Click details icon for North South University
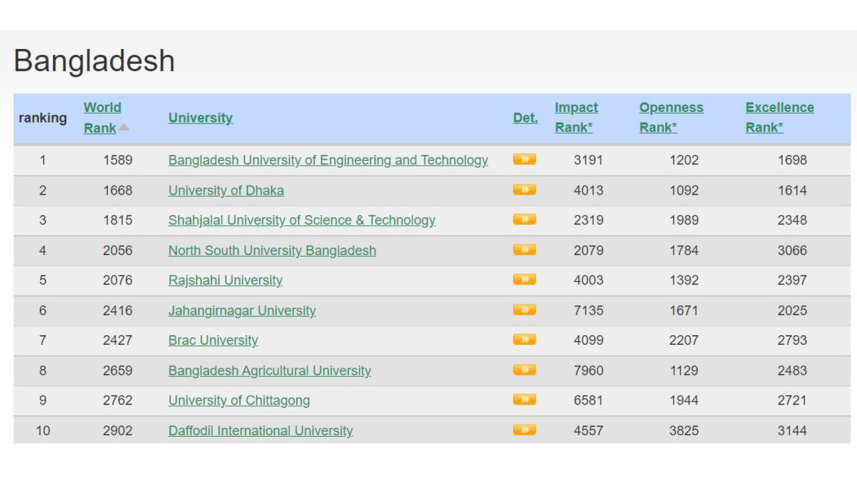The image size is (857, 482). tap(524, 250)
